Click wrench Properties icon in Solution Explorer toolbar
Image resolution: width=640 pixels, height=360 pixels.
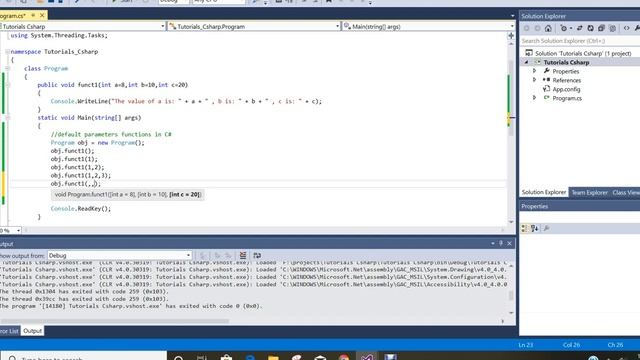637,28
